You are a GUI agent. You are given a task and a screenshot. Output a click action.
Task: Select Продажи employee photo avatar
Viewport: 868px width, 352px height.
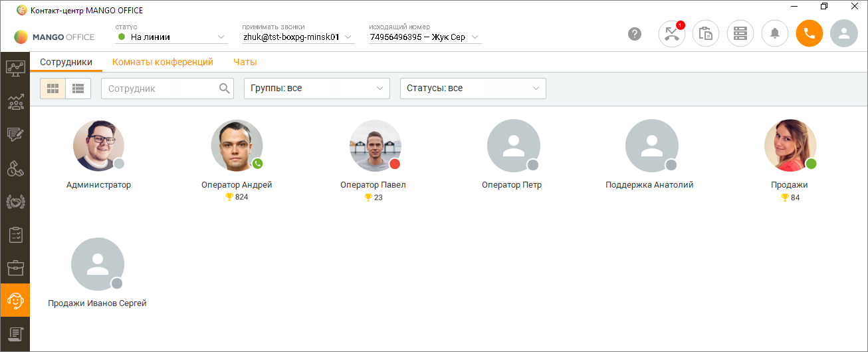pos(790,146)
